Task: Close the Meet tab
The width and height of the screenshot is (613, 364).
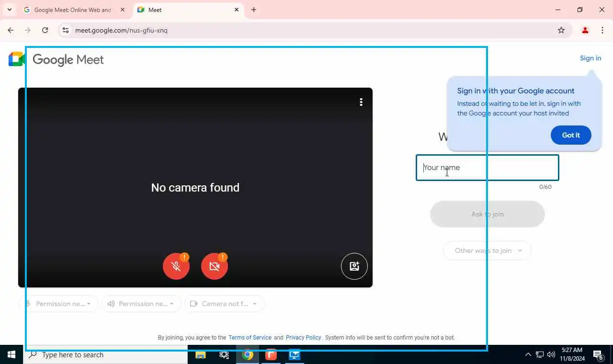Action: pyautogui.click(x=237, y=10)
